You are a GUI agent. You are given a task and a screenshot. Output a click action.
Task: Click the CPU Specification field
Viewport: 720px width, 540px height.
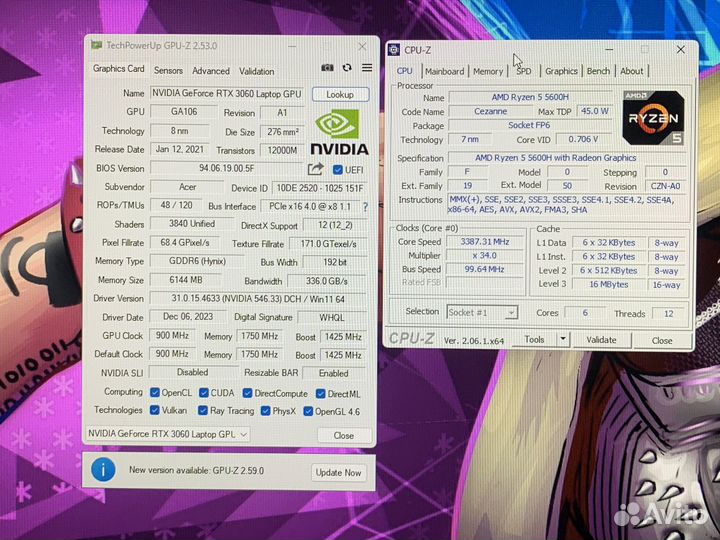click(567, 158)
